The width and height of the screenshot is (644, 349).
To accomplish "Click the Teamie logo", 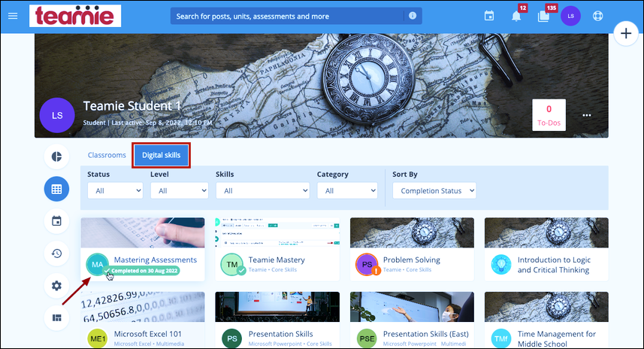I will point(75,16).
